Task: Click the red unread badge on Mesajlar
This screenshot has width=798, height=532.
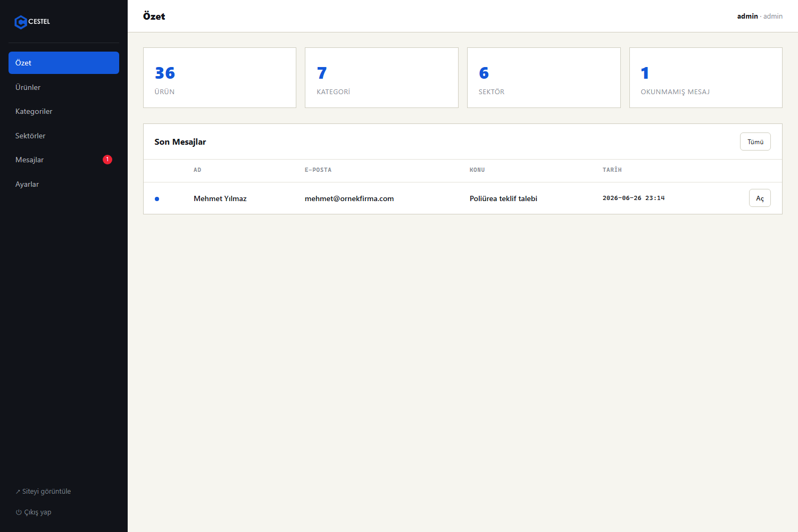Action: (107, 160)
